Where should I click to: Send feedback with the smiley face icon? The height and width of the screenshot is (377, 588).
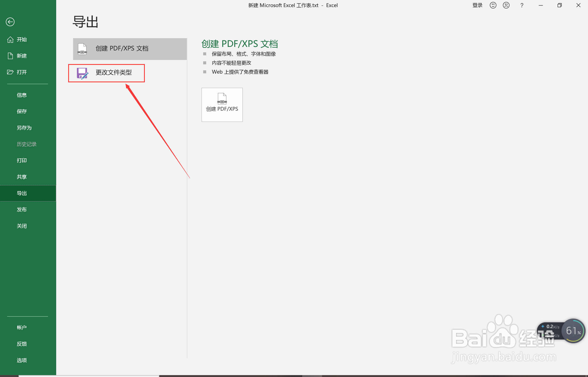coord(493,5)
